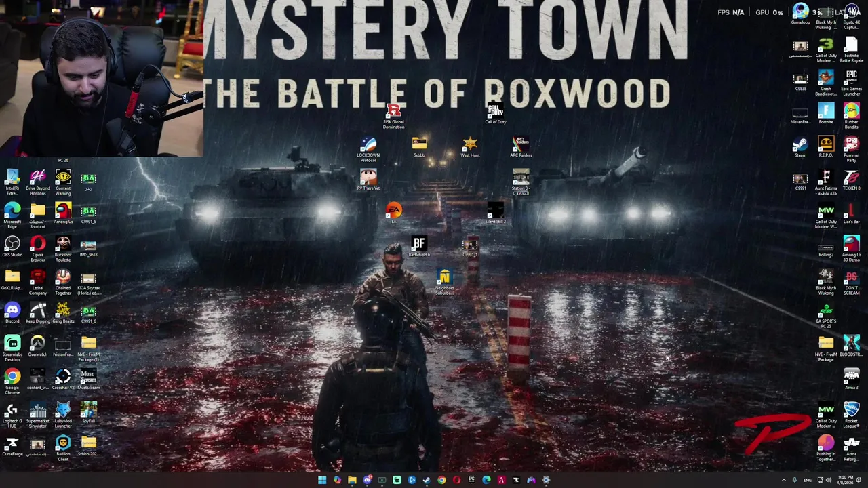
Task: Launch Battlefield 6 desktop shortcut
Action: click(419, 247)
